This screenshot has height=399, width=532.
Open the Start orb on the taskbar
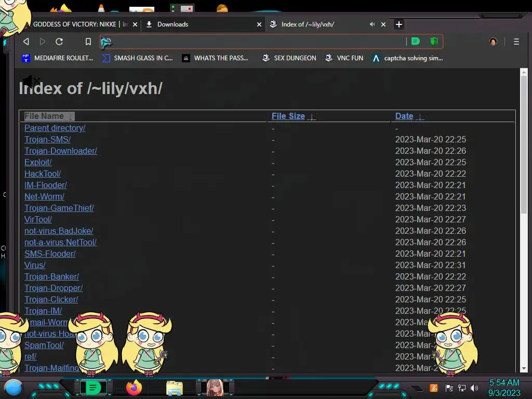[x=14, y=388]
